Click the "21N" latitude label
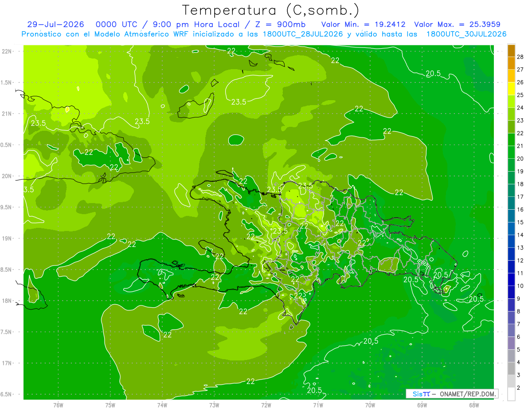The height and width of the screenshot is (411, 532). tap(7, 114)
